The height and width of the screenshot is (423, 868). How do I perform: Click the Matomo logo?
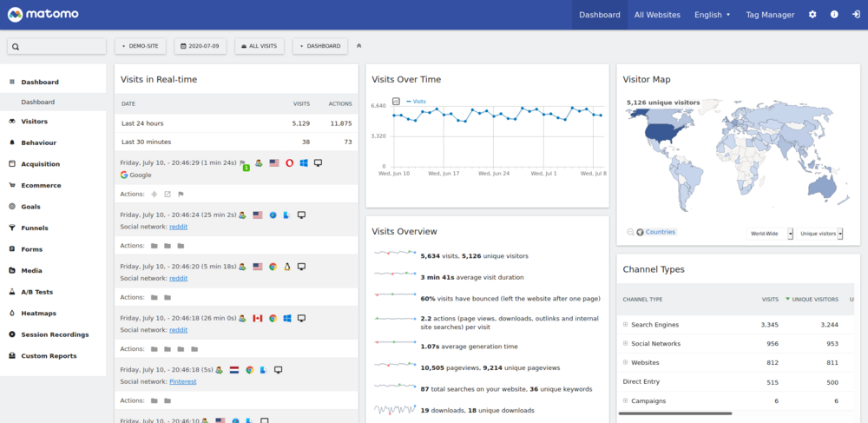point(43,15)
